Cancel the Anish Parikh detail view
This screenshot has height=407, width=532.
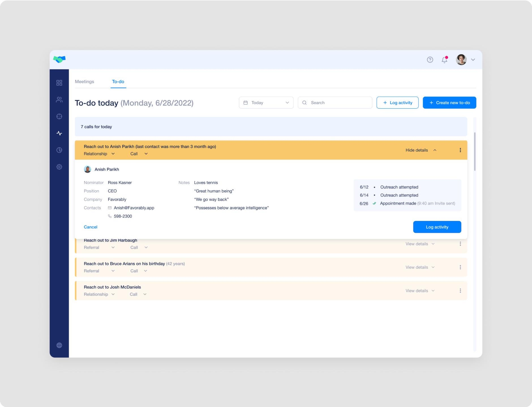click(91, 227)
